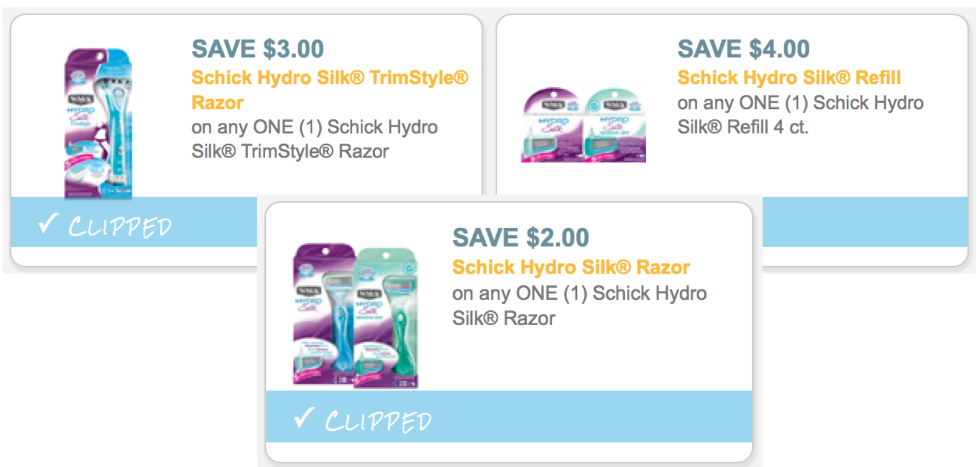
Task: Click the blue Hydro Silk razor package
Action: pyautogui.click(x=324, y=315)
